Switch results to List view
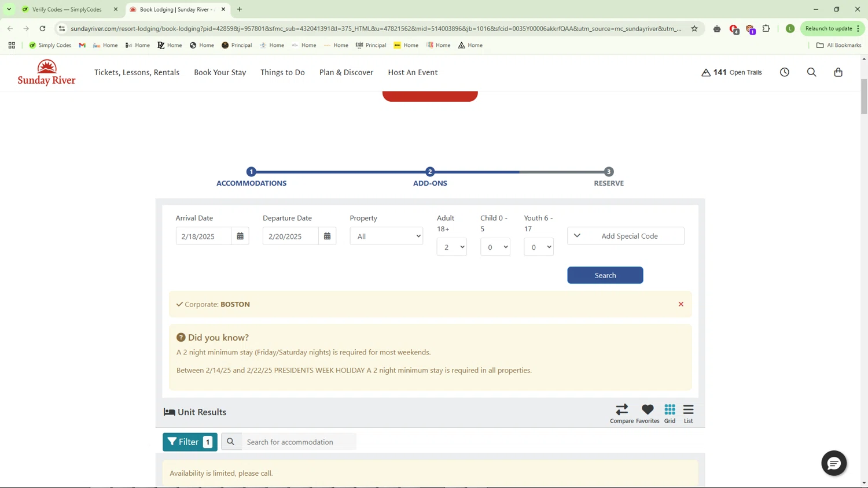Viewport: 868px width, 488px height. coord(688,413)
